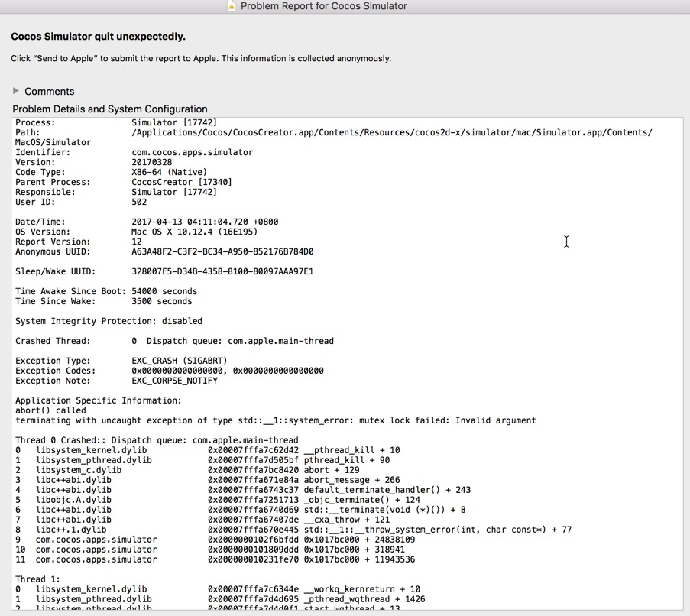Click the Simulator [17742] process value
690x616 pixels.
pyautogui.click(x=173, y=122)
